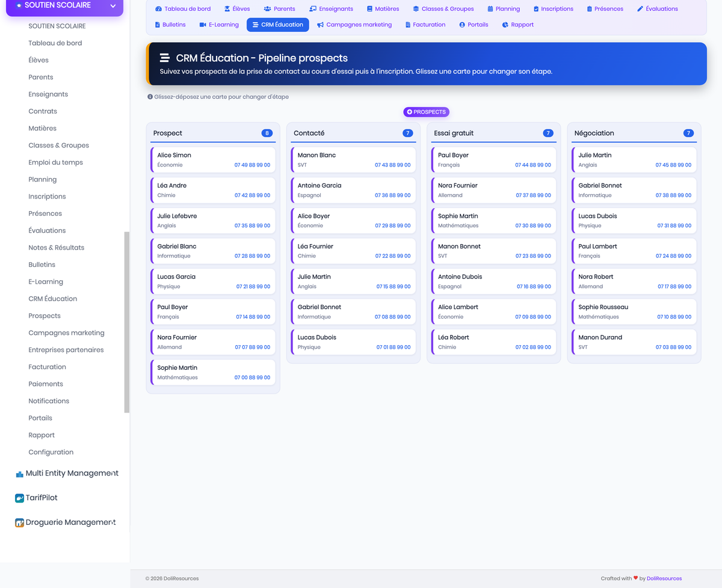Click the Planning calendar icon in top tabs
The width and height of the screenshot is (722, 588).
490,9
